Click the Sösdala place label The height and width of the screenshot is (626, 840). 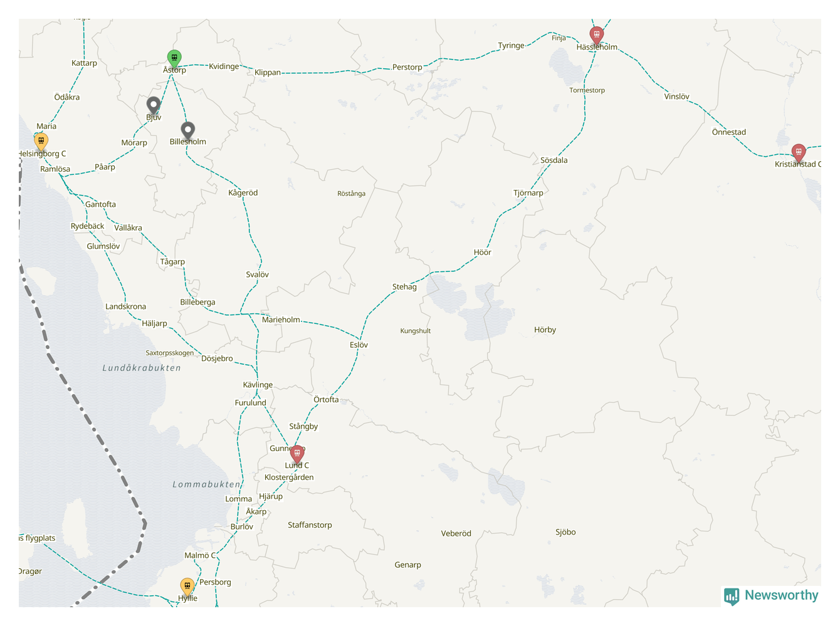click(x=554, y=160)
